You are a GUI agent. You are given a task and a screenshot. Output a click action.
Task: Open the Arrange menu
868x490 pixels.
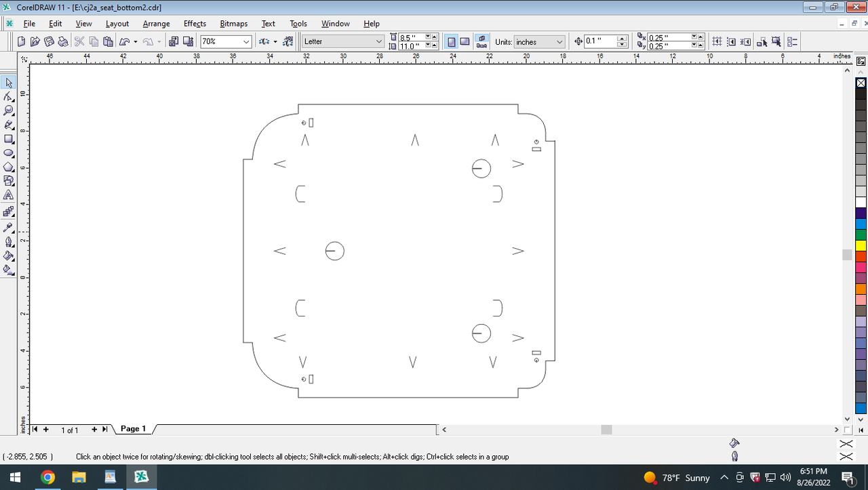[x=156, y=23]
